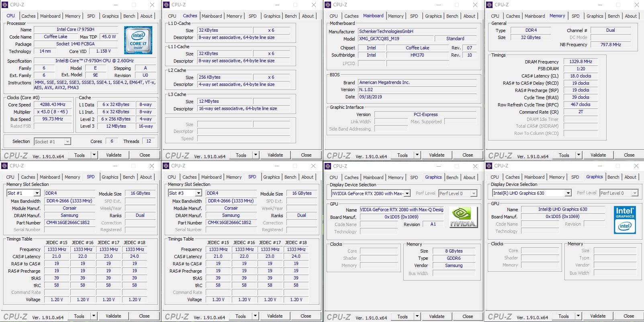Click the Max TDP value 45.0 W
644x322 pixels.
(x=108, y=37)
